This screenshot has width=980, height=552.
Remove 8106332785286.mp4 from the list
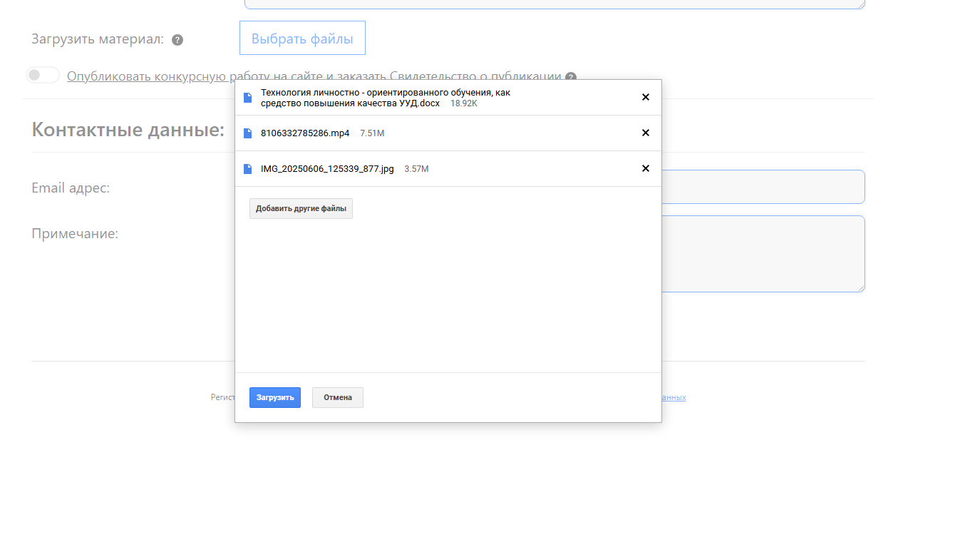[646, 133]
